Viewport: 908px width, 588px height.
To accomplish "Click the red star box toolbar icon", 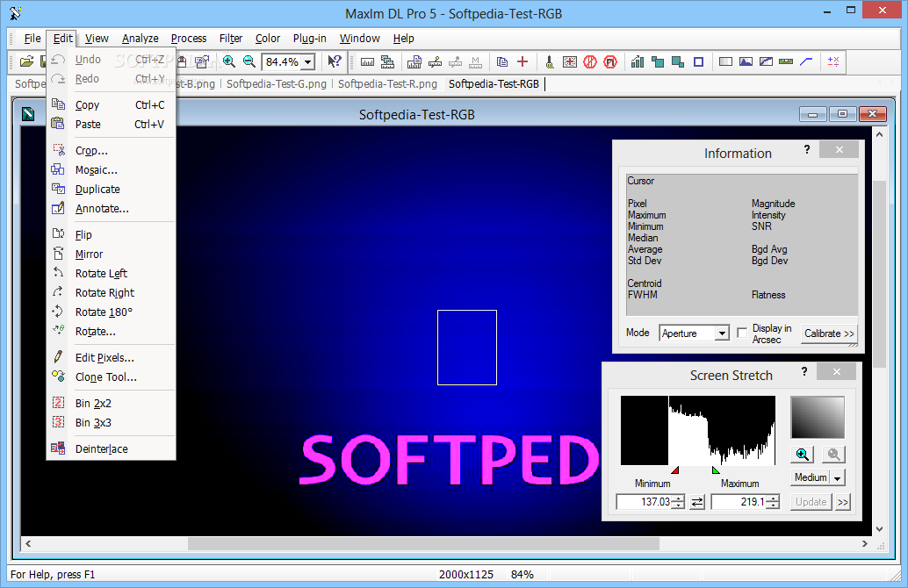I will pyautogui.click(x=570, y=61).
